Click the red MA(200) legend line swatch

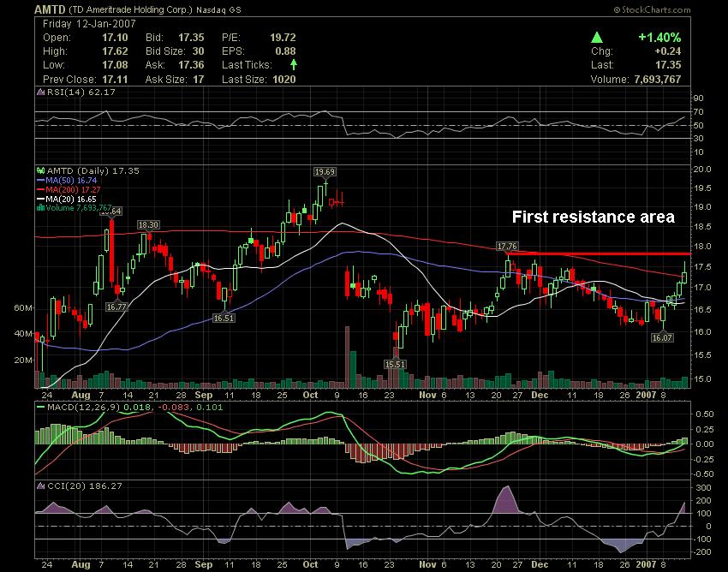click(41, 189)
